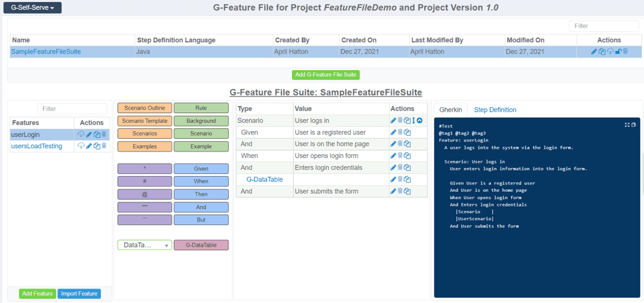Viewport: 644px width, 303px height.
Task: Switch to the Step Definition tab
Action: click(x=495, y=110)
